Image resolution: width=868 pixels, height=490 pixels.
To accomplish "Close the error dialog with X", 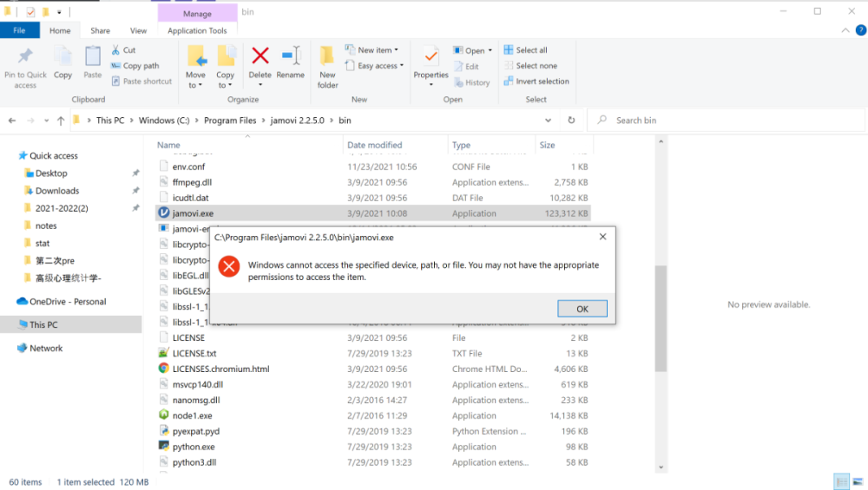I will point(603,237).
